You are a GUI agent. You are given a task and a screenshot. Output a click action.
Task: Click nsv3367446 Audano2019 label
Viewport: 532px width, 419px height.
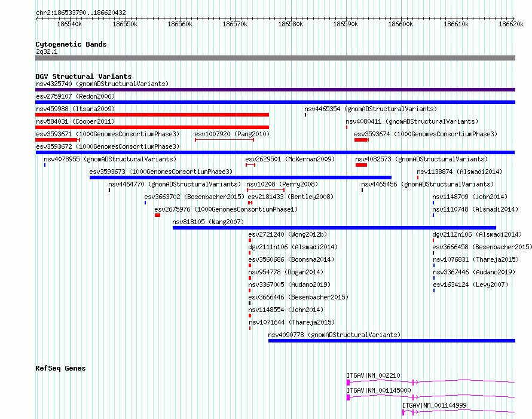(x=474, y=272)
